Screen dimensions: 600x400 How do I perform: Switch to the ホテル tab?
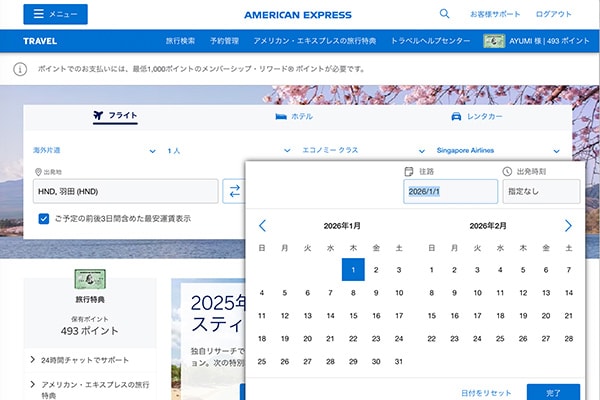[294, 116]
